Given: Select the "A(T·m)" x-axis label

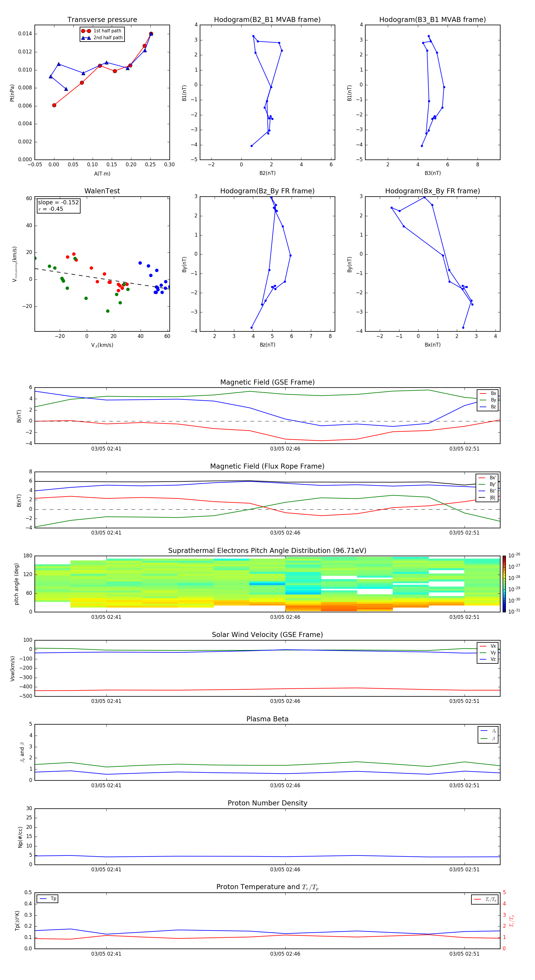Looking at the screenshot, I should [x=102, y=174].
